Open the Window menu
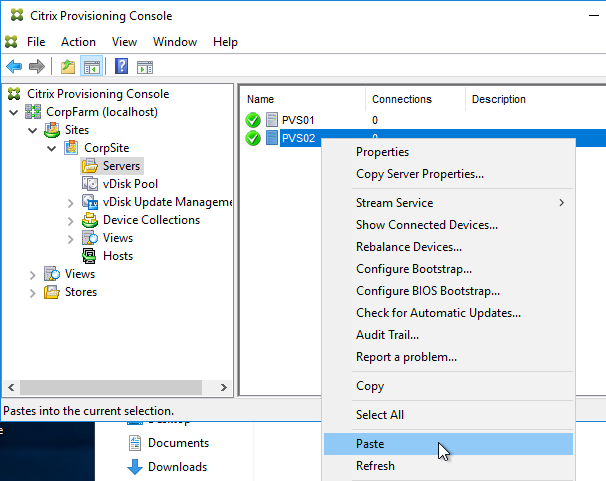Viewport: 606px width, 481px height. click(175, 42)
